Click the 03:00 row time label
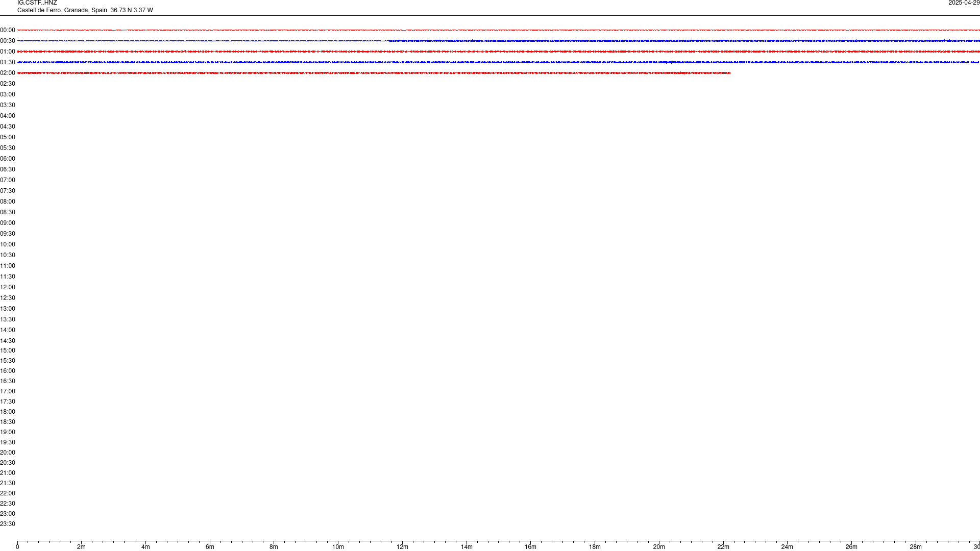The height and width of the screenshot is (551, 980). click(x=8, y=94)
